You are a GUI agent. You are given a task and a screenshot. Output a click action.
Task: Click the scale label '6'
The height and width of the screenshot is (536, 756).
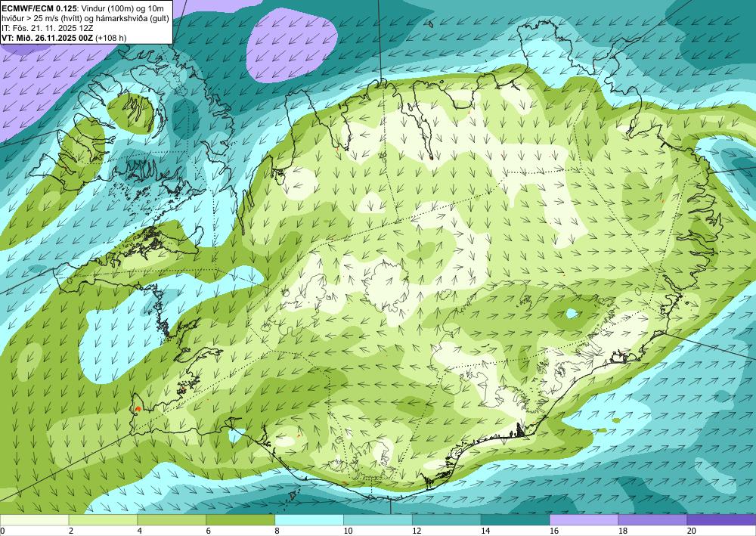click(209, 531)
